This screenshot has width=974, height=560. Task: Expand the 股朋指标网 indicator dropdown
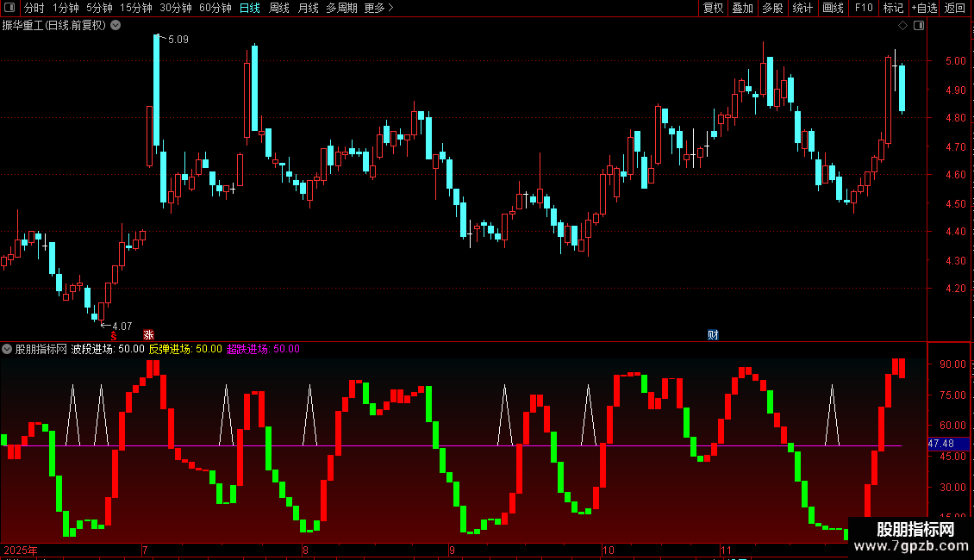click(7, 349)
